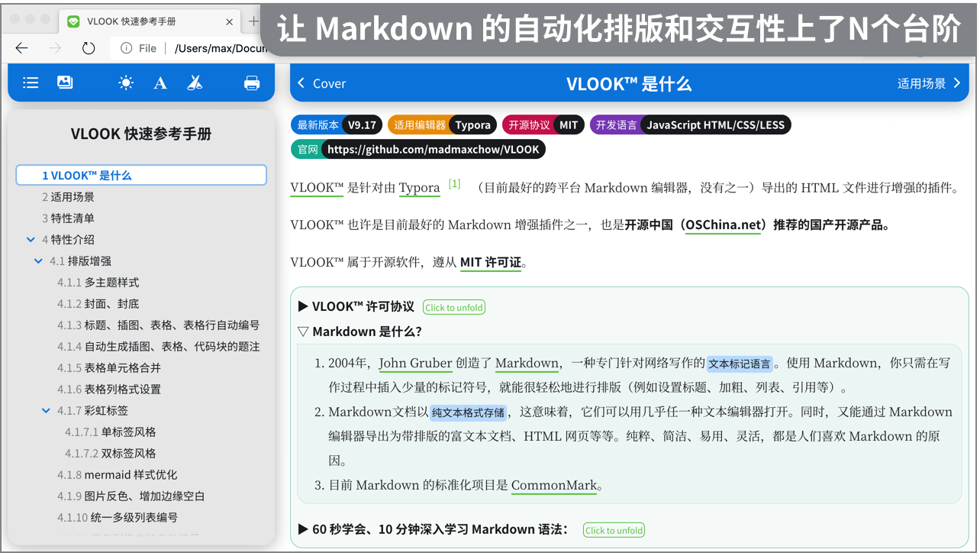980x553 pixels.
Task: Unfold the 60 秒学会 Markdown 语法 section
Action: (614, 529)
